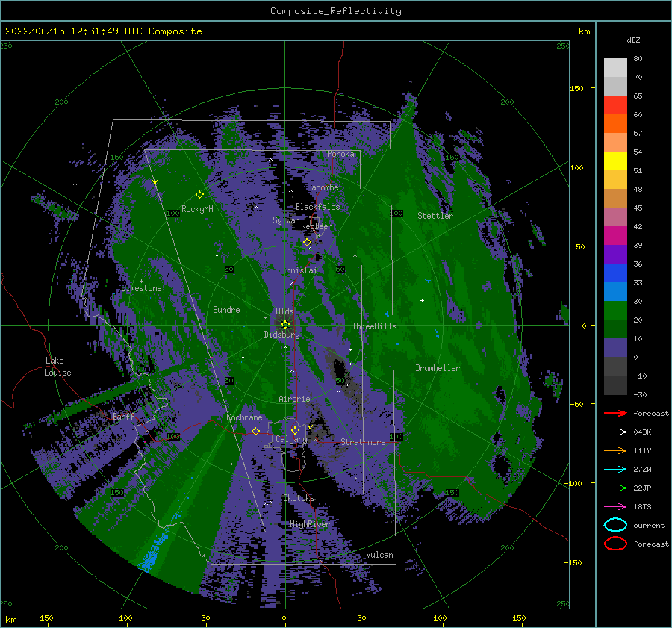Click the HighRiver town label

click(309, 524)
